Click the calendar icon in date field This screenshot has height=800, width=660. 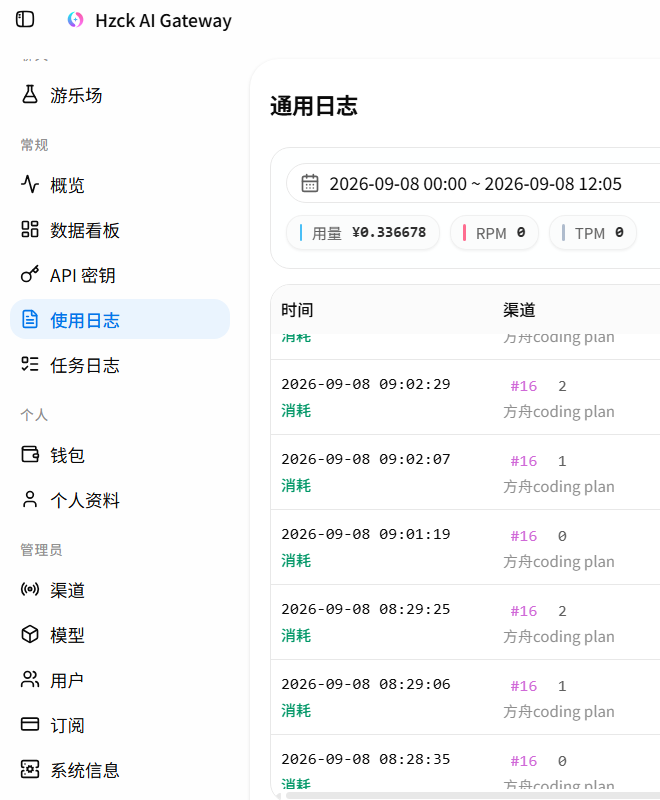pyautogui.click(x=310, y=183)
